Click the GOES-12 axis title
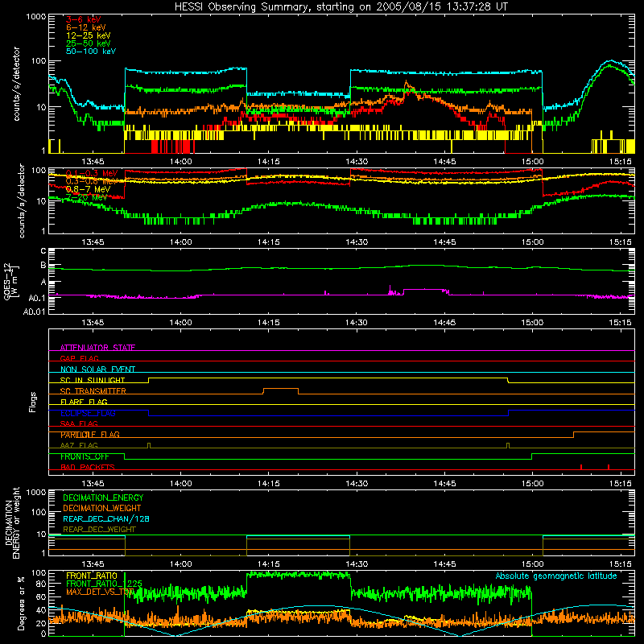The image size is (644, 644). 11,281
